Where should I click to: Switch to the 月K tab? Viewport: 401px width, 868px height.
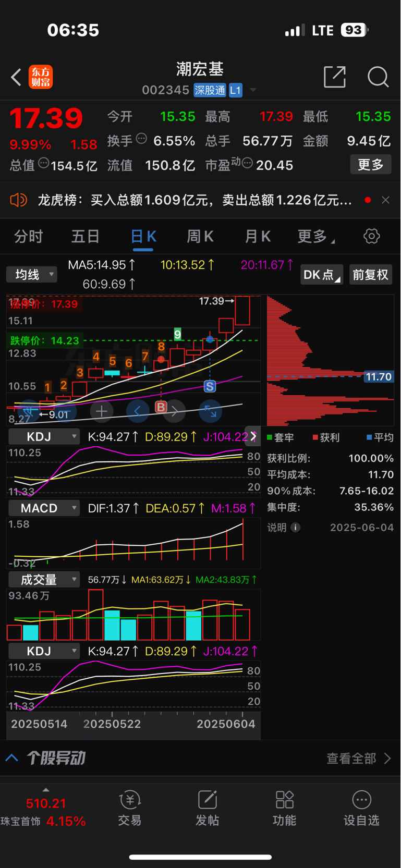point(258,237)
